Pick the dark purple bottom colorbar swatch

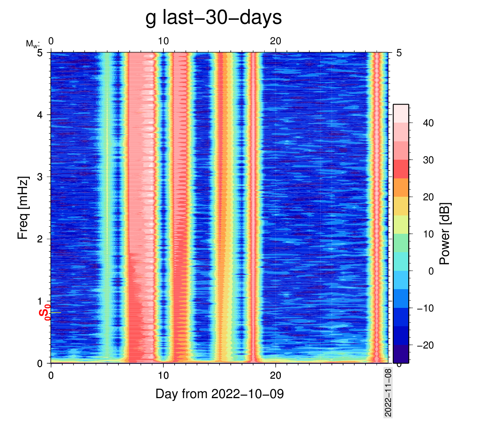click(401, 354)
